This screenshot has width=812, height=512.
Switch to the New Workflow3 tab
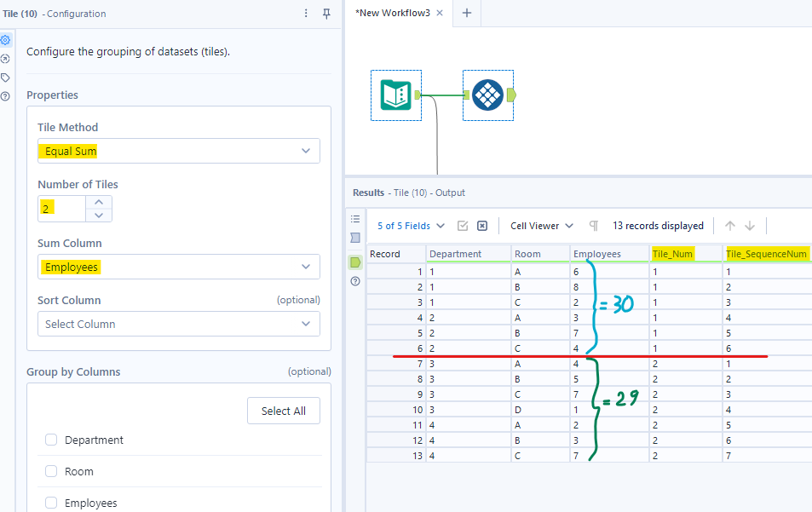[398, 13]
